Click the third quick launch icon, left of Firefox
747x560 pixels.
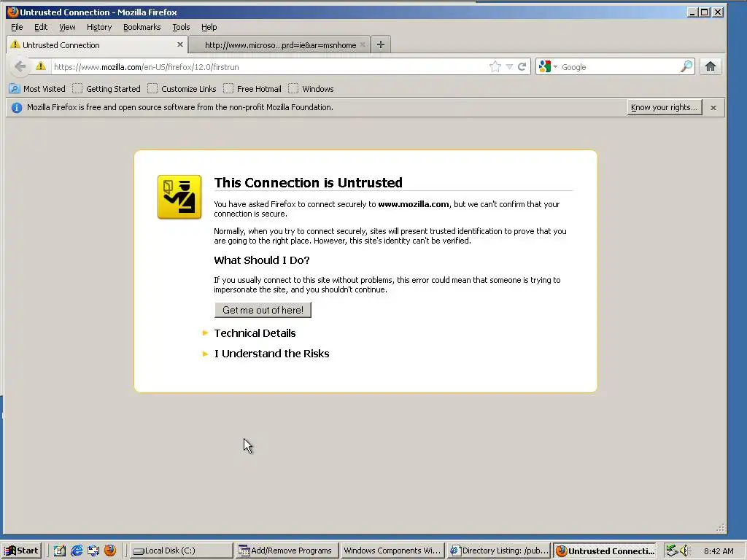[x=93, y=551]
